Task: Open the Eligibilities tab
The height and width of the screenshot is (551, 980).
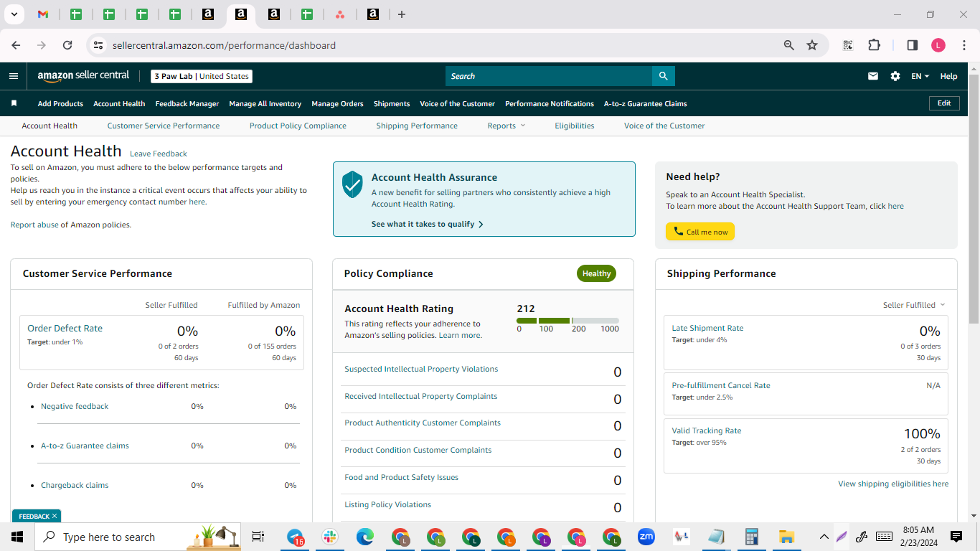Action: coord(575,126)
